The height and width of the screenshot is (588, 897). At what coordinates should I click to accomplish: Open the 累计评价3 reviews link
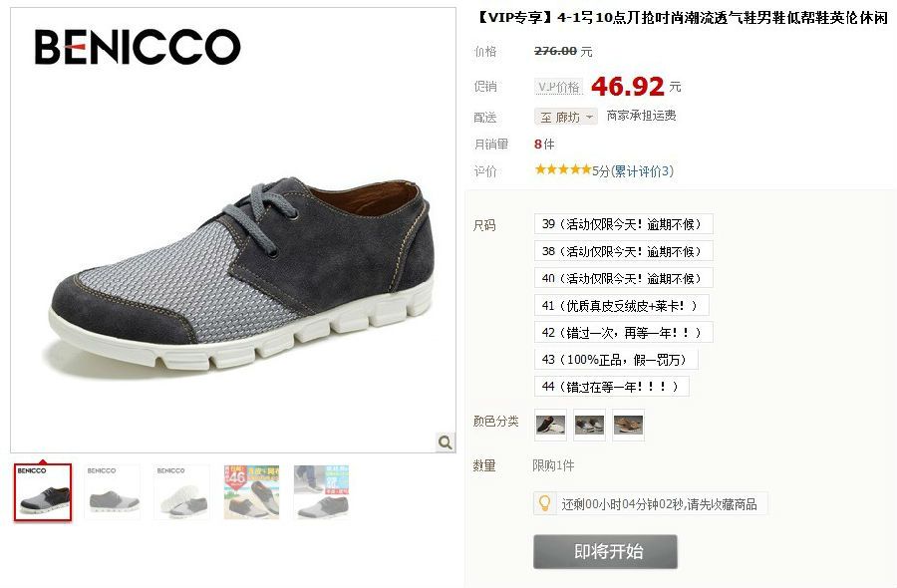pos(642,171)
